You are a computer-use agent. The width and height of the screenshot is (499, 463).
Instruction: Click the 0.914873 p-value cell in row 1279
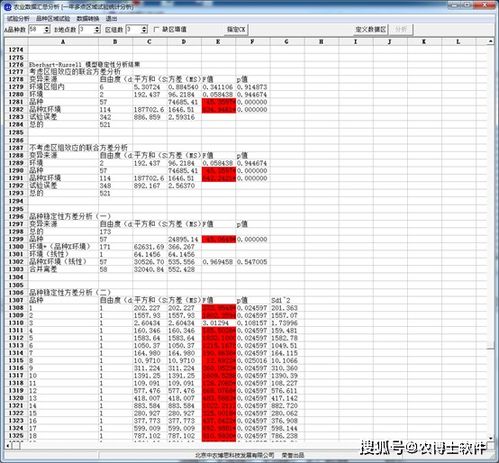pos(253,87)
